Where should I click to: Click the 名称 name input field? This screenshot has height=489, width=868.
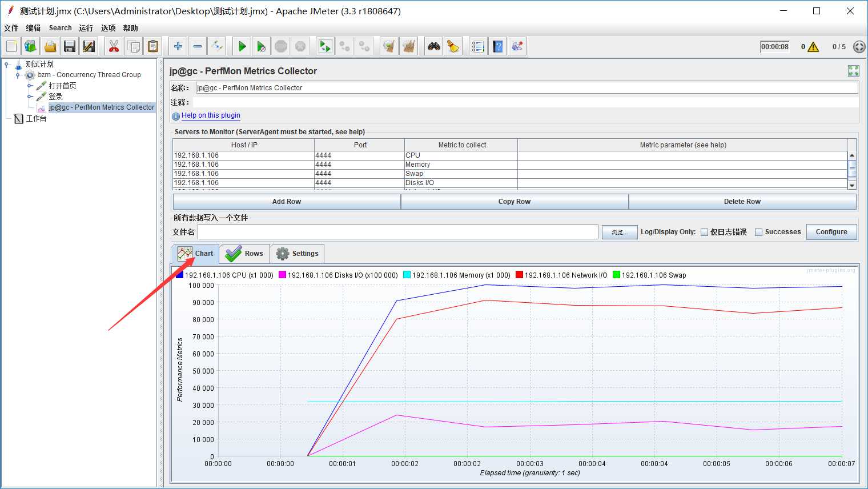[527, 88]
